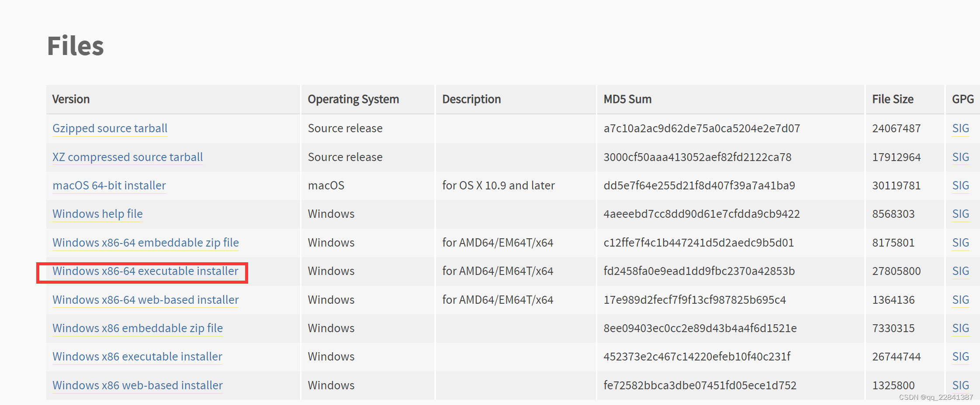Select MD5 a7c10a2ac9d62de75a0ca5204e2e7d07
Screen dimensions: 980x405
point(702,128)
